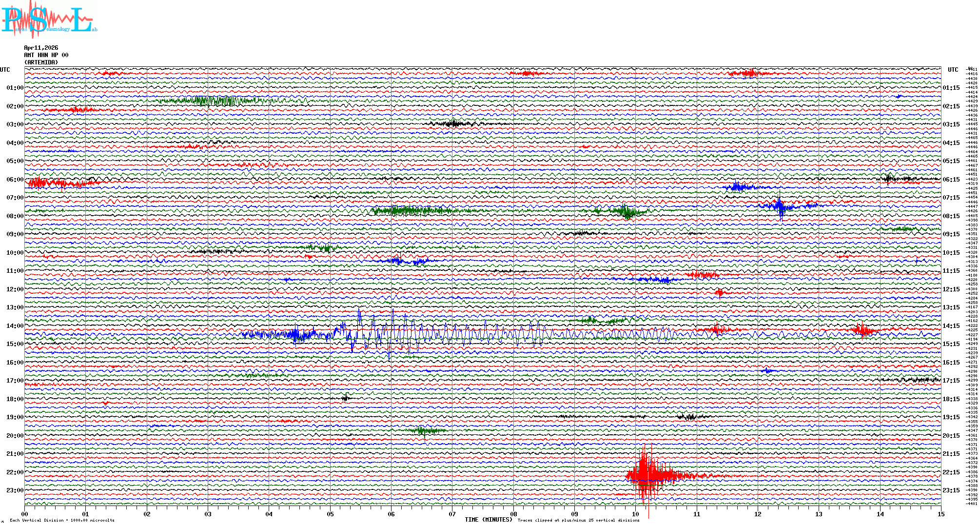This screenshot has width=980, height=527.
Task: Click the 12:00 hour label on left side
Action: tap(15, 289)
